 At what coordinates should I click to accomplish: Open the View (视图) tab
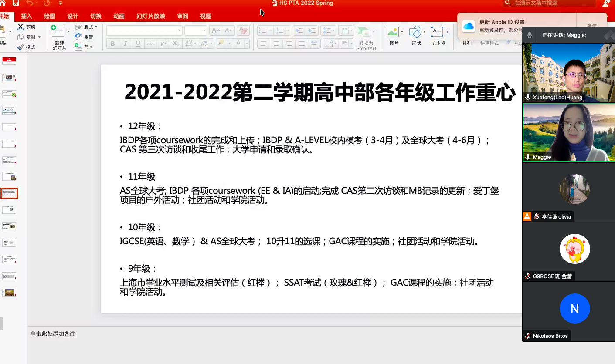pos(206,16)
